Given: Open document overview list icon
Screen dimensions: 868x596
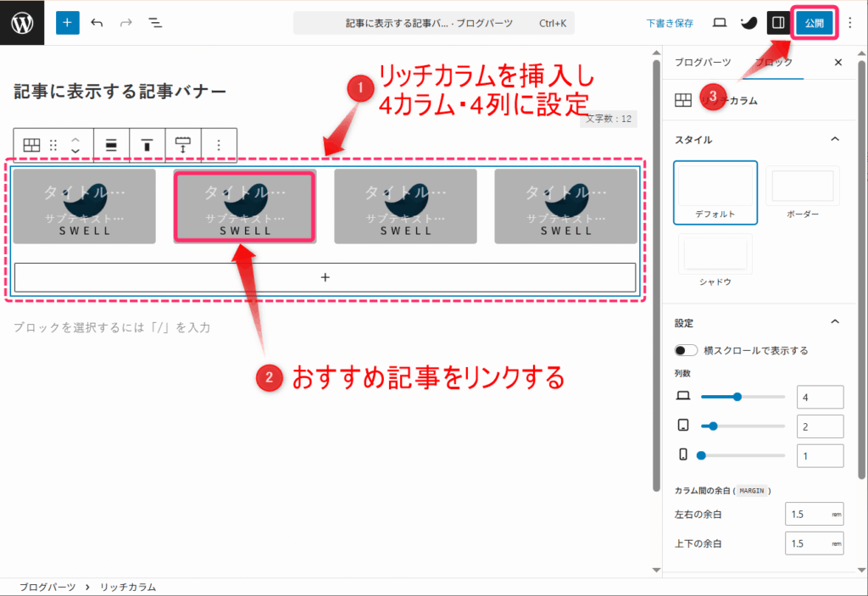Looking at the screenshot, I should (155, 23).
